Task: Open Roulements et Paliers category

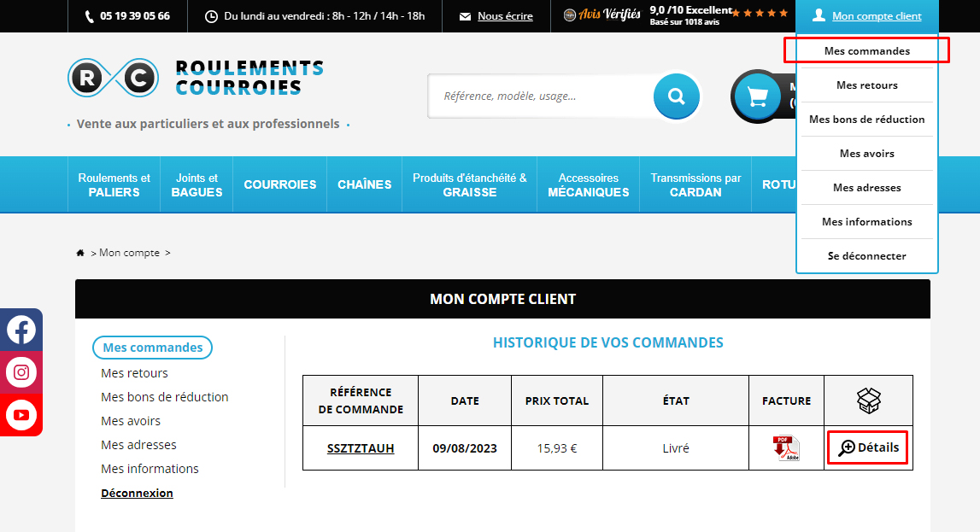Action: pyautogui.click(x=114, y=184)
